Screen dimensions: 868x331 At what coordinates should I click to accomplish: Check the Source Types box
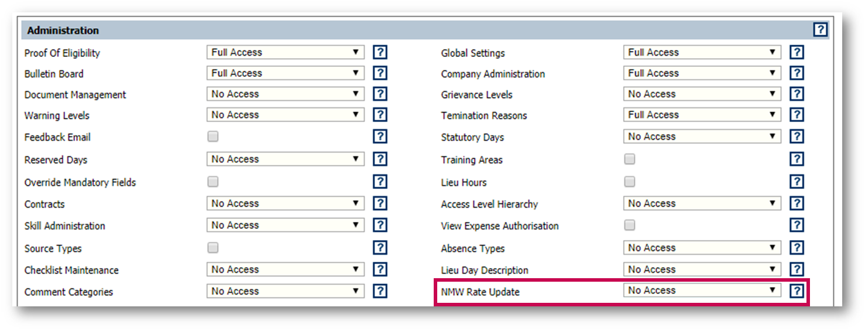(213, 248)
